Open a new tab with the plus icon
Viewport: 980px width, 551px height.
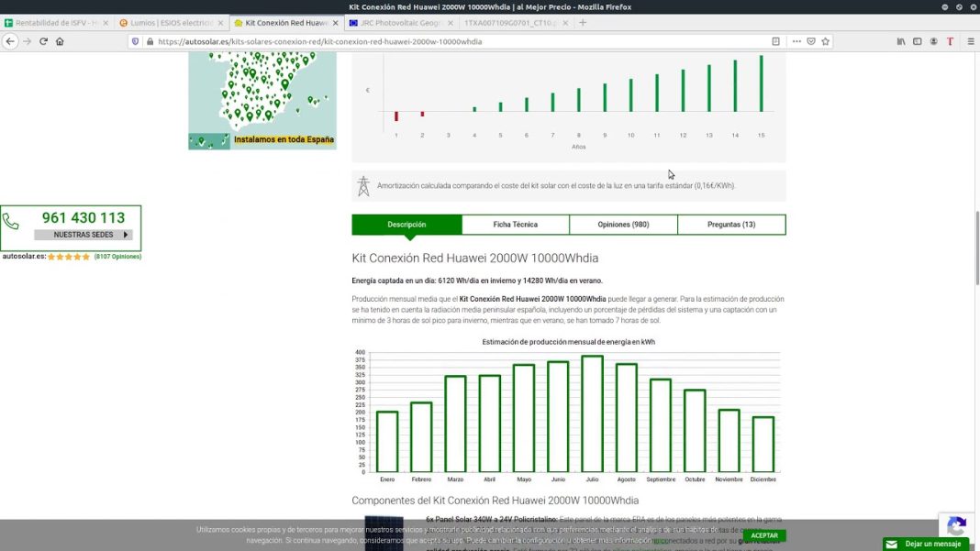583,22
